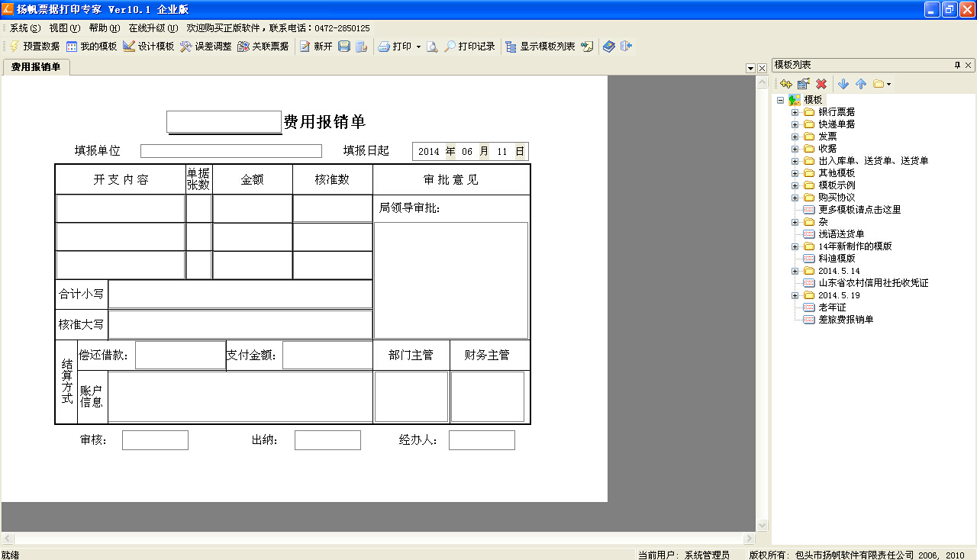Expand the 银行票据 folder
This screenshot has width=977, height=560.
pos(795,112)
